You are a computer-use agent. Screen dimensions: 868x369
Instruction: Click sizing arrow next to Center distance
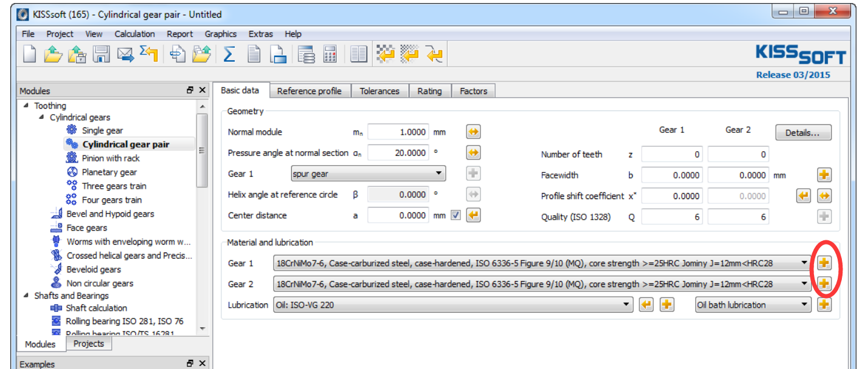[473, 215]
